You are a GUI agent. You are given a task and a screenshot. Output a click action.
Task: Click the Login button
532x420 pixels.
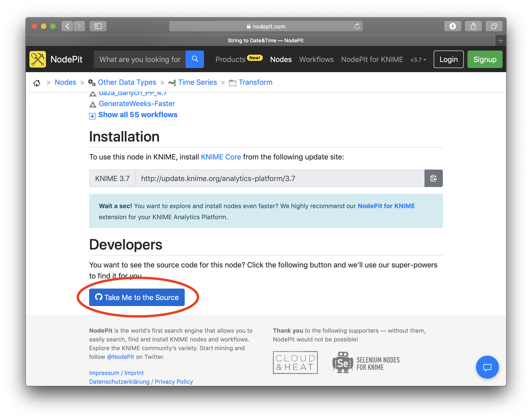tap(449, 60)
